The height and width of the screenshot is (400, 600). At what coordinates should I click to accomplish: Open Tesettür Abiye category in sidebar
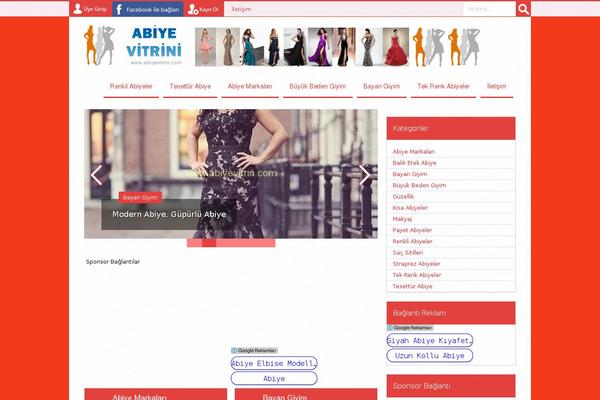tap(412, 286)
